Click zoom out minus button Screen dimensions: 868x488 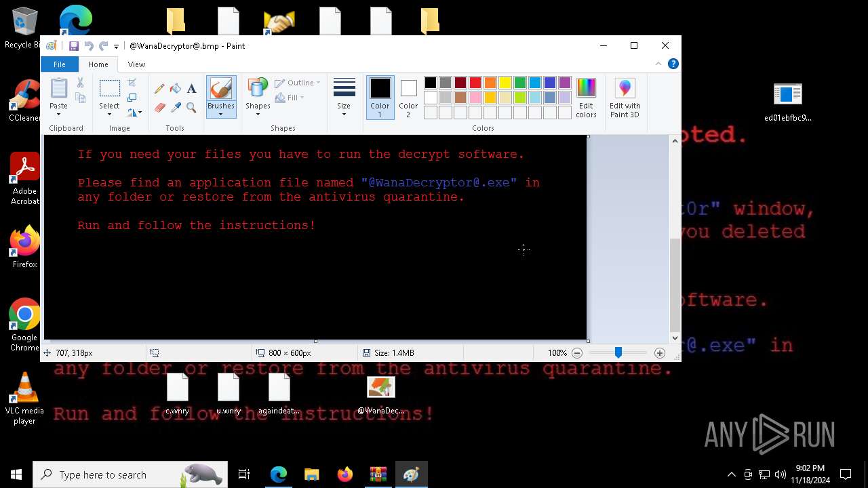577,353
